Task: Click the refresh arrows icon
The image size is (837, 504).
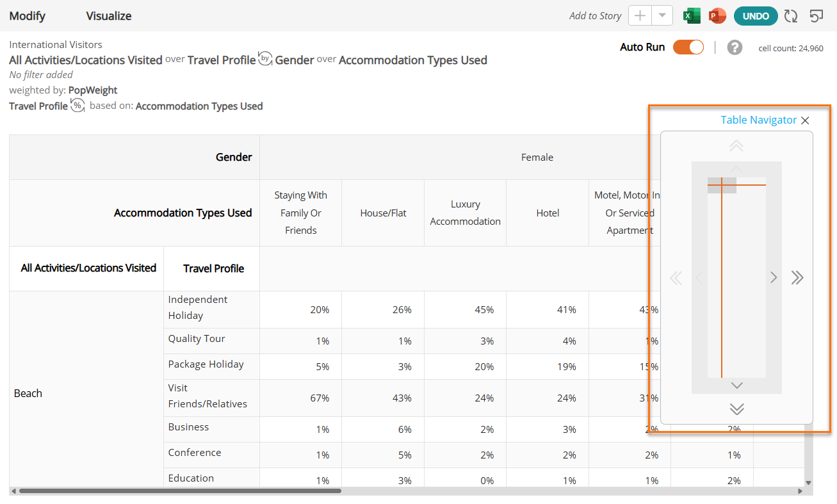Action: [791, 16]
